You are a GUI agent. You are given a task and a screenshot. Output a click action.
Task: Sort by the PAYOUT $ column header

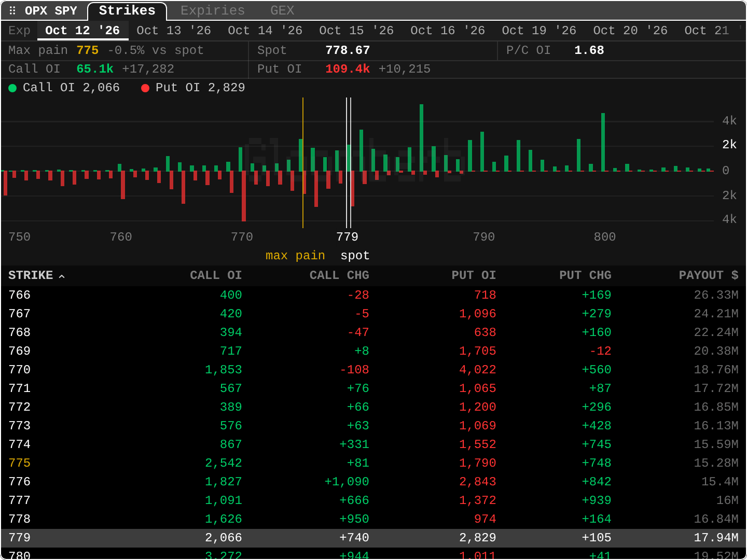point(709,275)
